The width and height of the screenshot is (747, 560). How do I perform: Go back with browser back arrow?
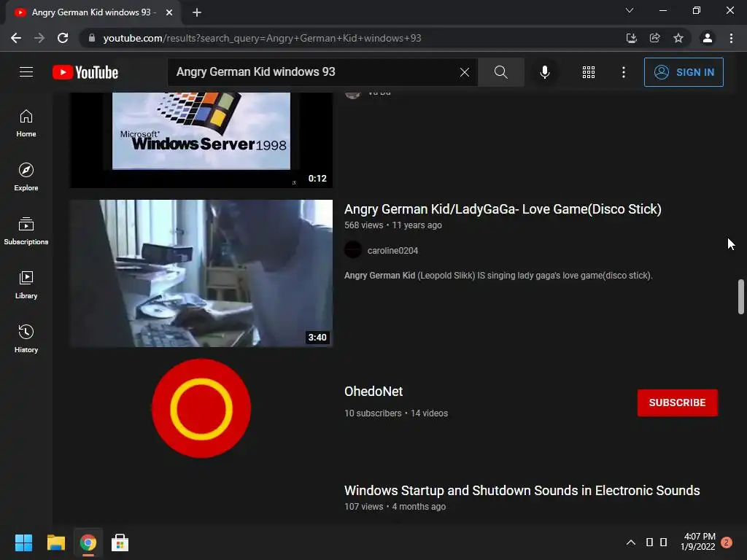point(16,38)
